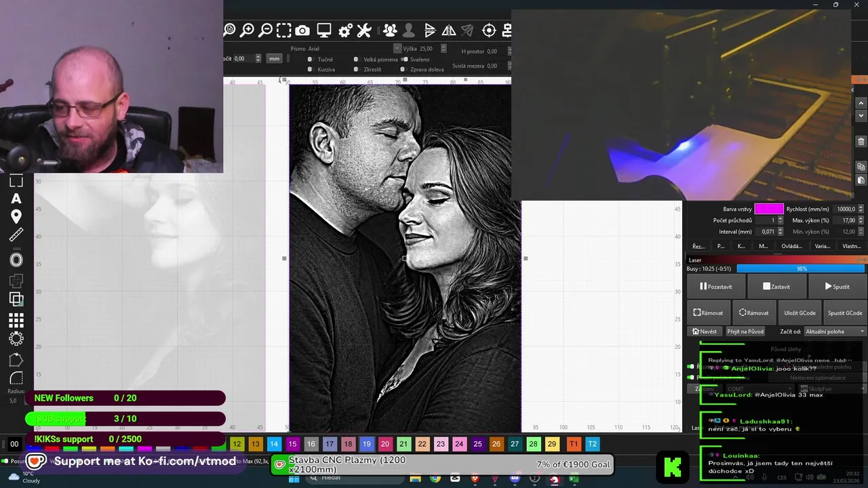Viewport: 868px width, 488px height.
Task: Switch to the Řez... tab
Action: coord(698,247)
